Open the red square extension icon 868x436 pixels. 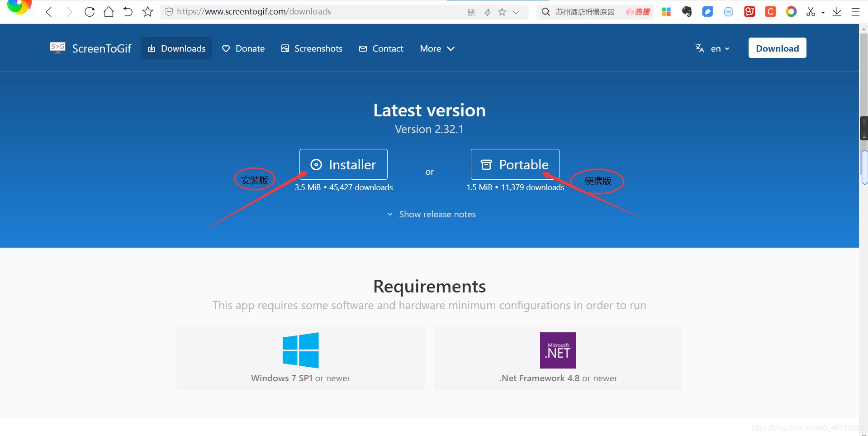[x=749, y=12]
